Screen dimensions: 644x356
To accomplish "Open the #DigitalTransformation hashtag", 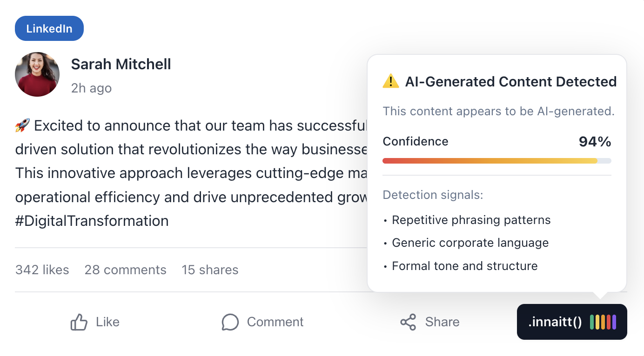I will (92, 220).
